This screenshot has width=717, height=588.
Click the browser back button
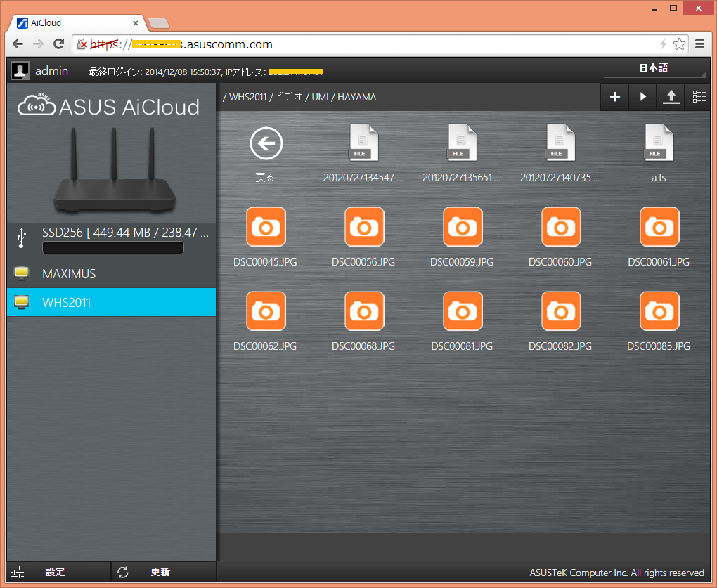(x=18, y=44)
